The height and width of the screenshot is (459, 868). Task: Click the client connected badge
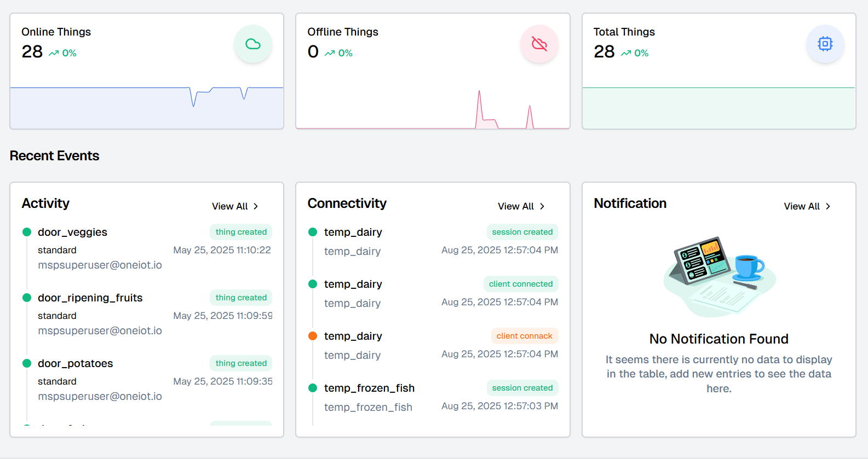pyautogui.click(x=521, y=284)
